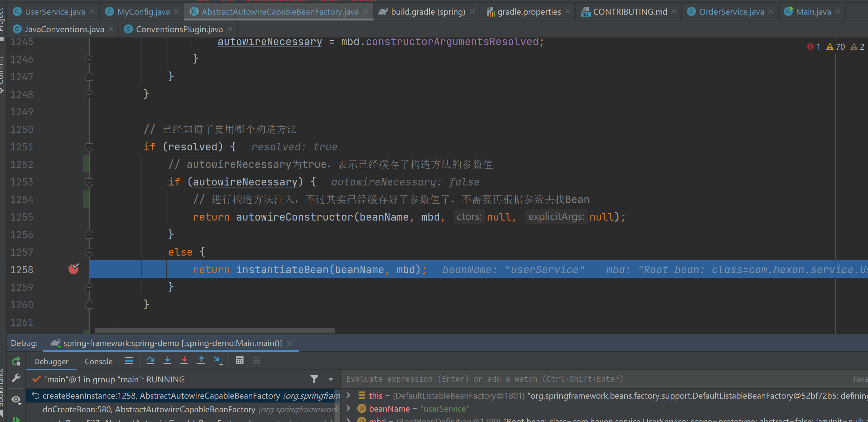Viewport: 868px width, 422px height.
Task: Switch to the Console tab
Action: coord(99,361)
